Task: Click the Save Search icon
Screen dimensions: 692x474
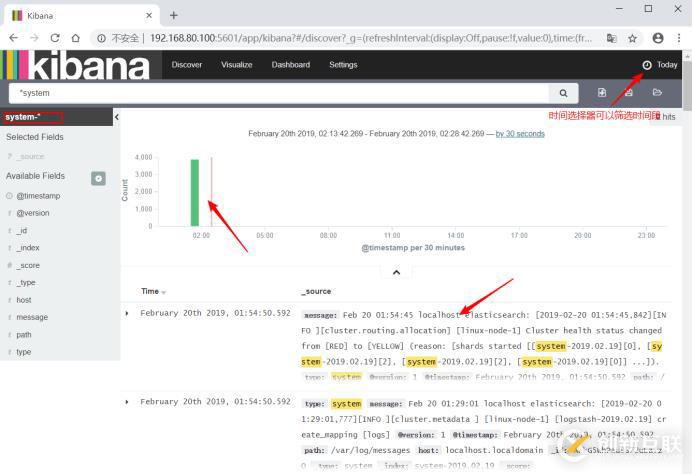Action: pos(629,92)
